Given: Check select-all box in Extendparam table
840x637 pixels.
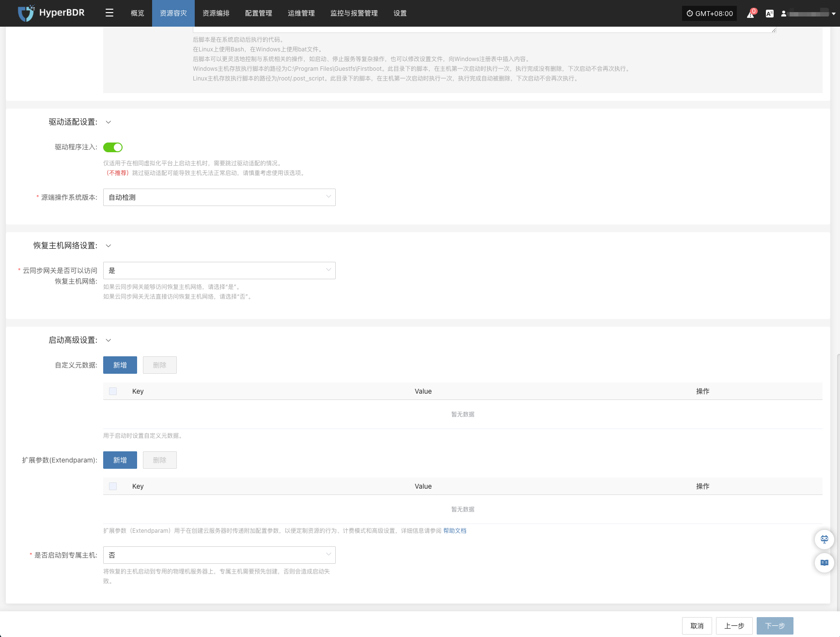Looking at the screenshot, I should point(113,486).
